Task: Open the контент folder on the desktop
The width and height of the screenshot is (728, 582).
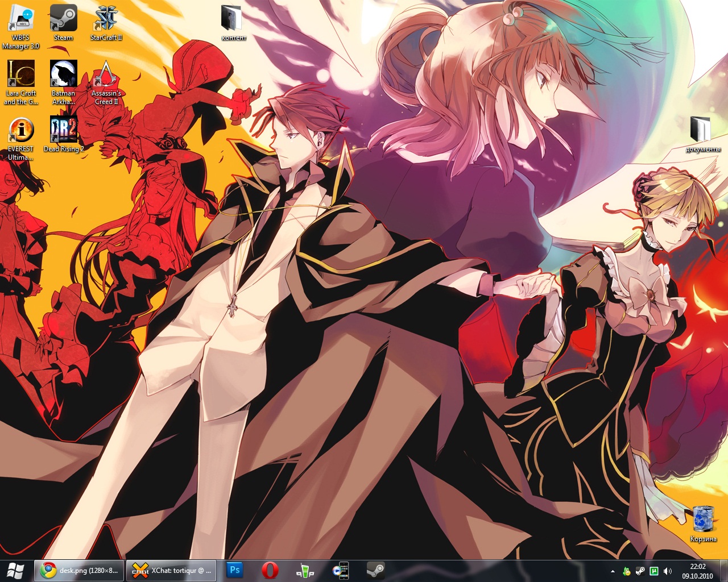Action: coord(234,23)
